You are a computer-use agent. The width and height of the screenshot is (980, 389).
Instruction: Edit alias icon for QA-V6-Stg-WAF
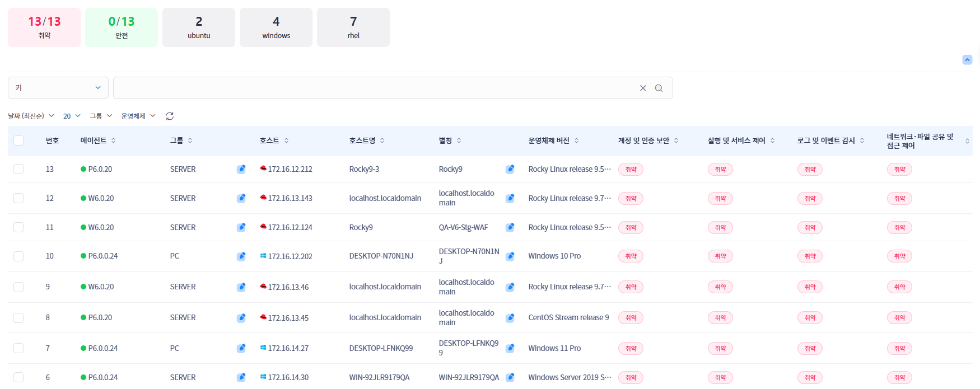pos(510,227)
